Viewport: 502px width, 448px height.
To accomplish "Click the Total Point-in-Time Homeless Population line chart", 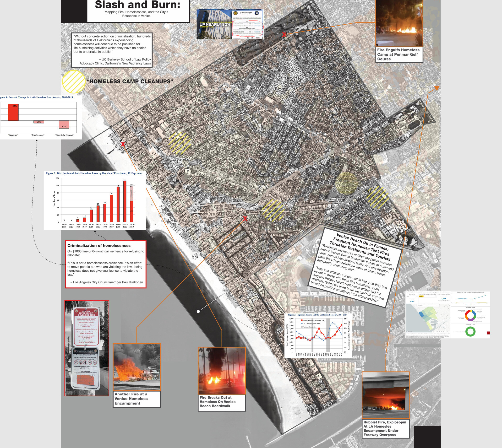I will point(471,298).
